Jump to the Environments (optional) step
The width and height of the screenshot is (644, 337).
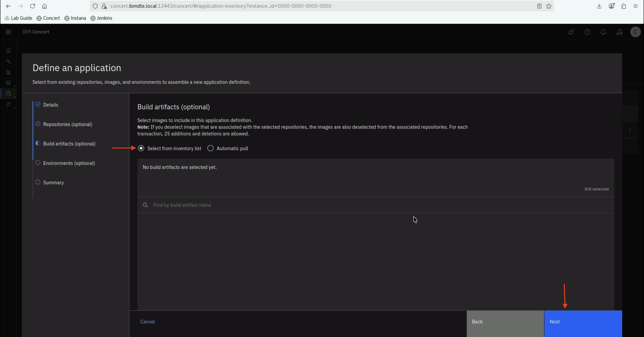[65, 163]
